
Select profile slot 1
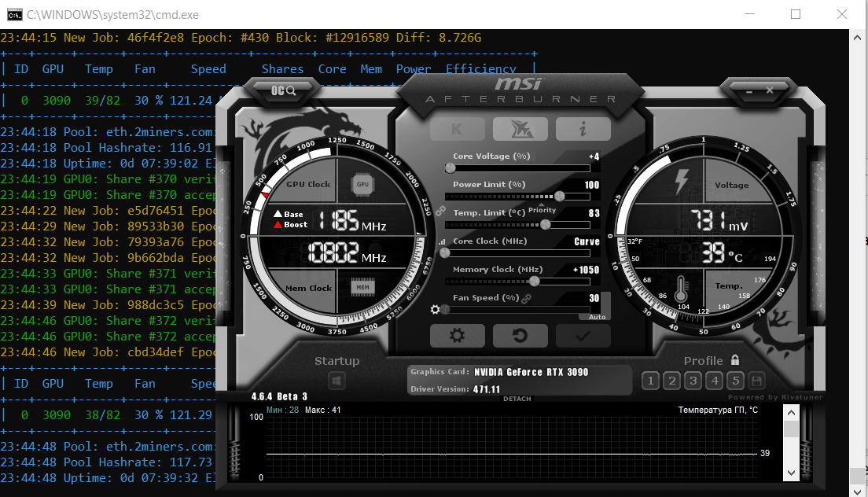point(650,381)
